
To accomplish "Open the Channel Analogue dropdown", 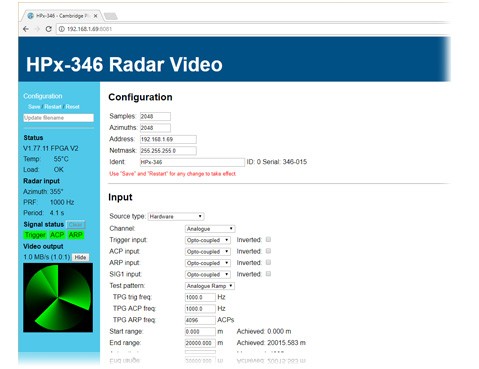I will click(210, 229).
